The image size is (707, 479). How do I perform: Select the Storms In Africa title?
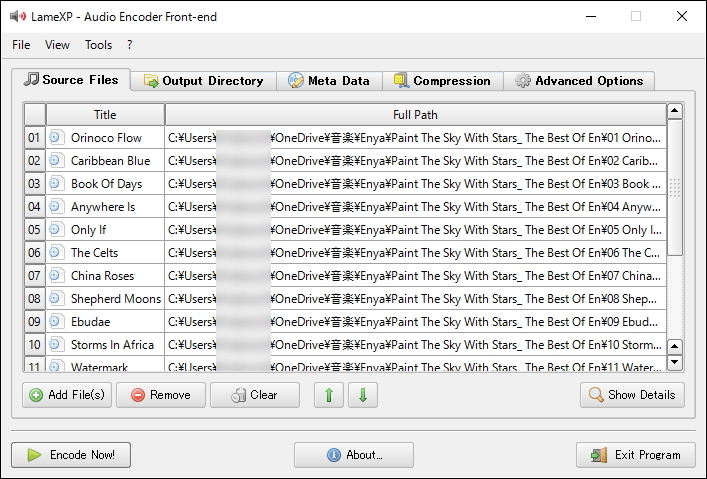pyautogui.click(x=112, y=345)
